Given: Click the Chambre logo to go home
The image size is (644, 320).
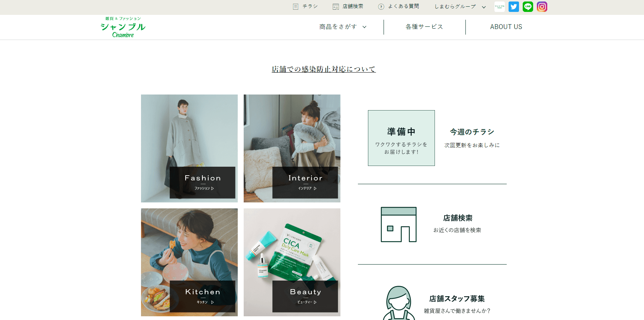Looking at the screenshot, I should pos(123,27).
